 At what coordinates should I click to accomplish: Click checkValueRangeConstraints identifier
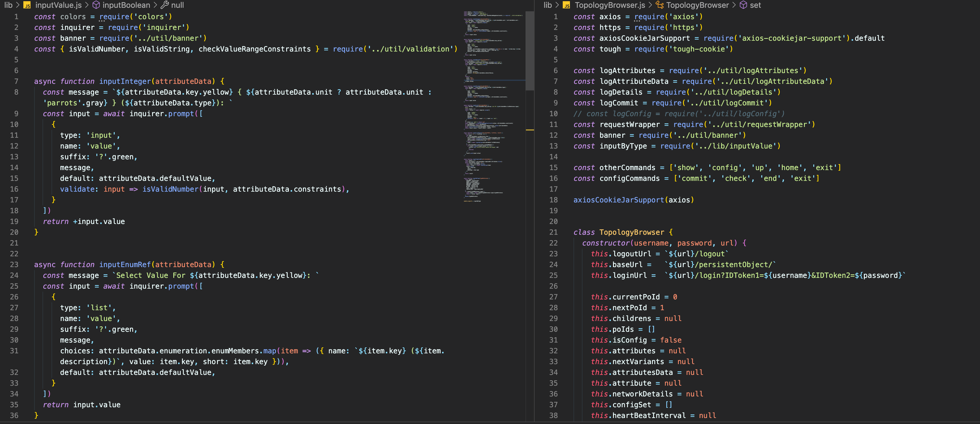[254, 49]
